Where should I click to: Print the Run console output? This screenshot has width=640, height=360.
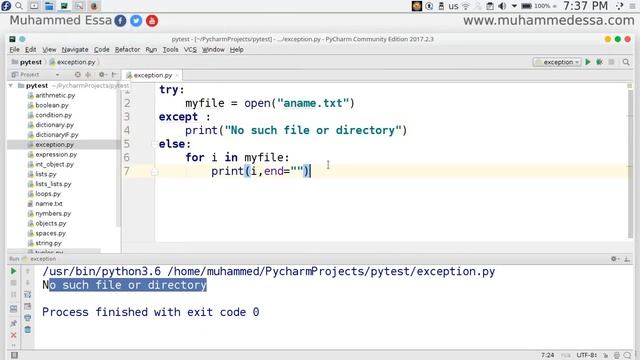[x=28, y=318]
